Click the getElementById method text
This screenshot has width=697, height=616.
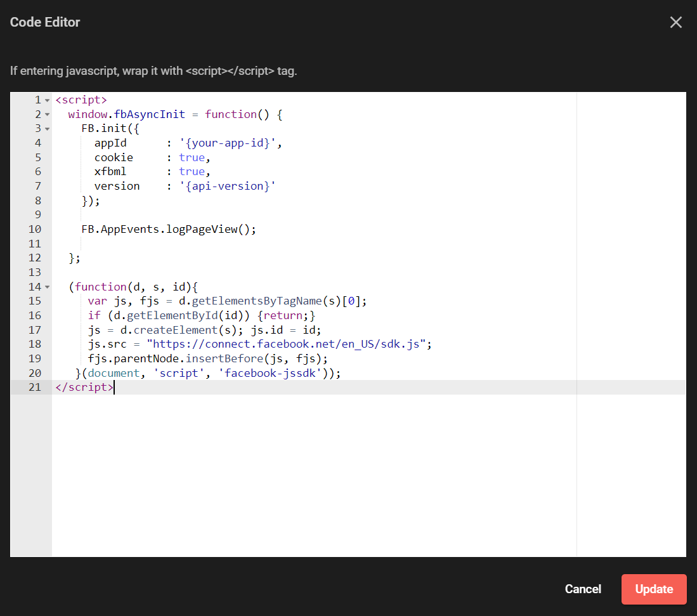[x=173, y=315]
